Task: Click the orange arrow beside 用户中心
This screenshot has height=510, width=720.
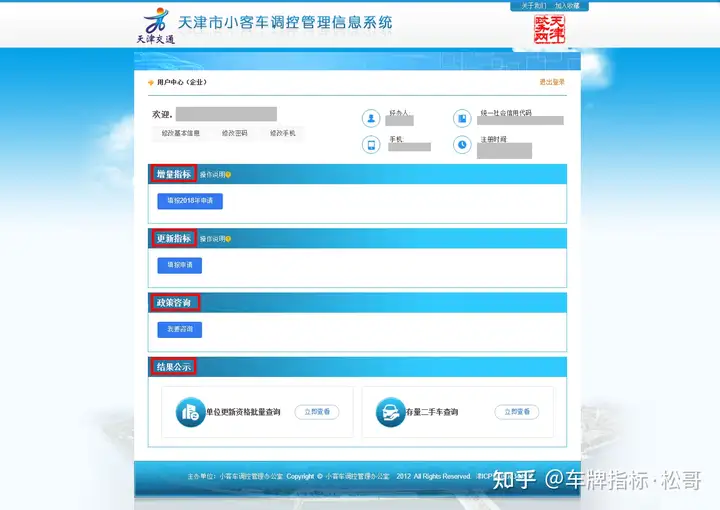Action: [x=151, y=83]
